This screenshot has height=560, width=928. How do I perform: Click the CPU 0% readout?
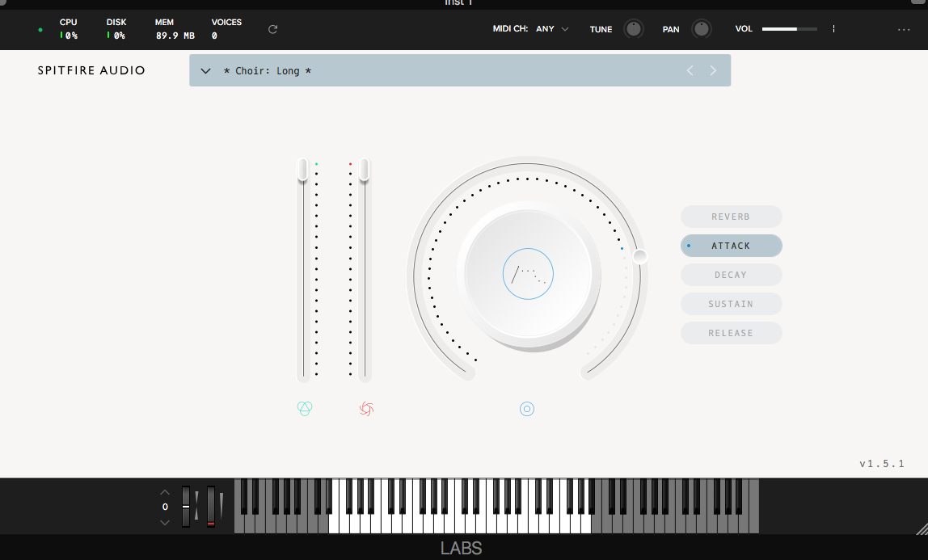tap(69, 29)
